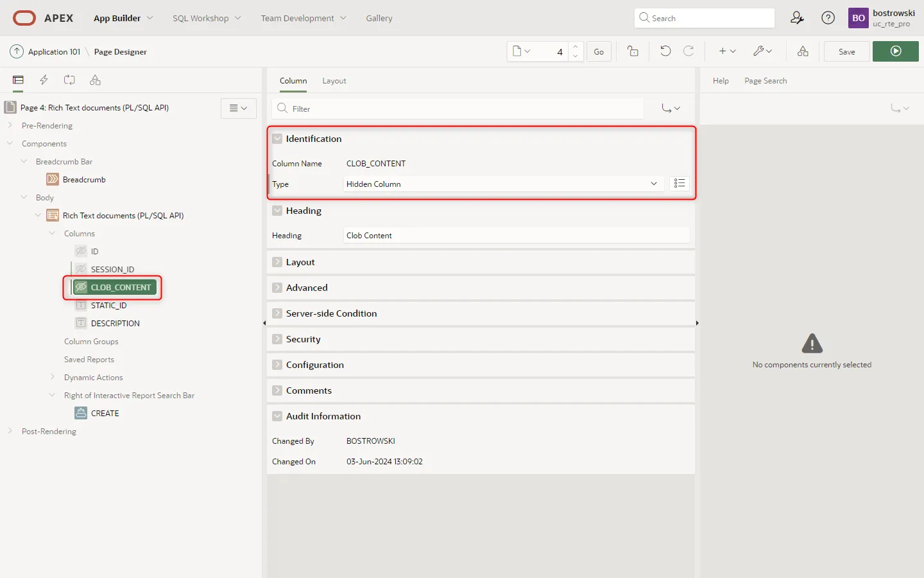Open the administration user-wrench icon

point(797,18)
